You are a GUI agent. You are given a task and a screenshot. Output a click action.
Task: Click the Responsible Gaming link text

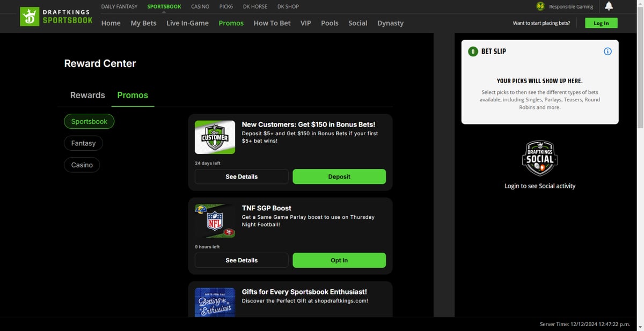(x=571, y=6)
